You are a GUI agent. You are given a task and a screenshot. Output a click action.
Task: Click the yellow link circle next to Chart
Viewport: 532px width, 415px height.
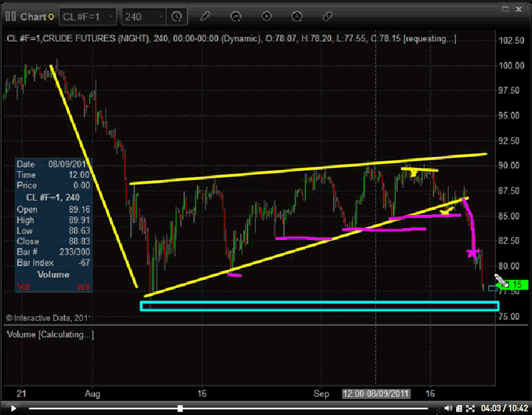click(51, 17)
